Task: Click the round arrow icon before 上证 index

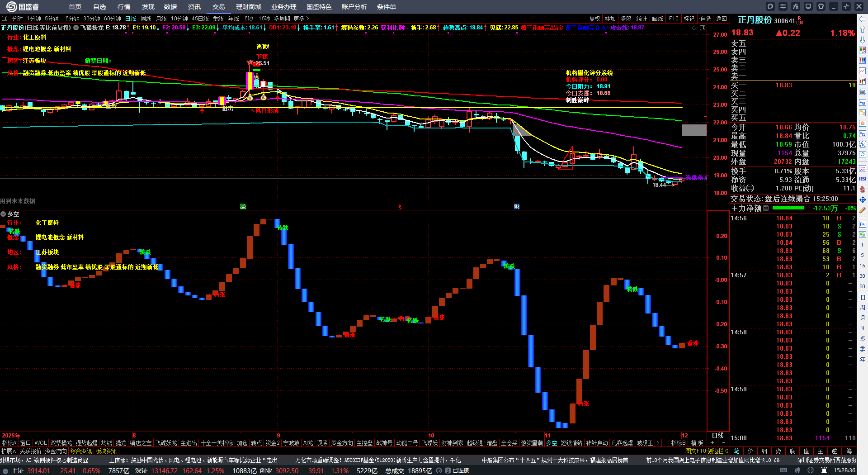Action: pos(5,470)
